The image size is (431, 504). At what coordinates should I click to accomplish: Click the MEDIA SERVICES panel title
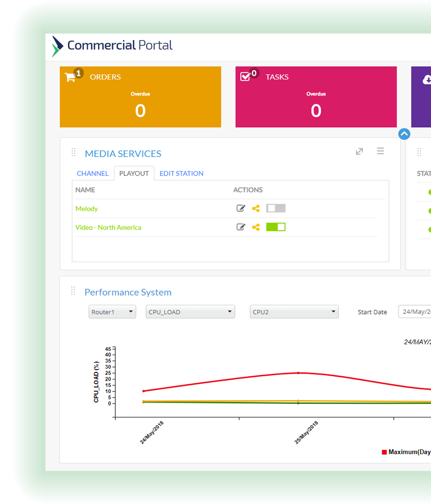[123, 154]
